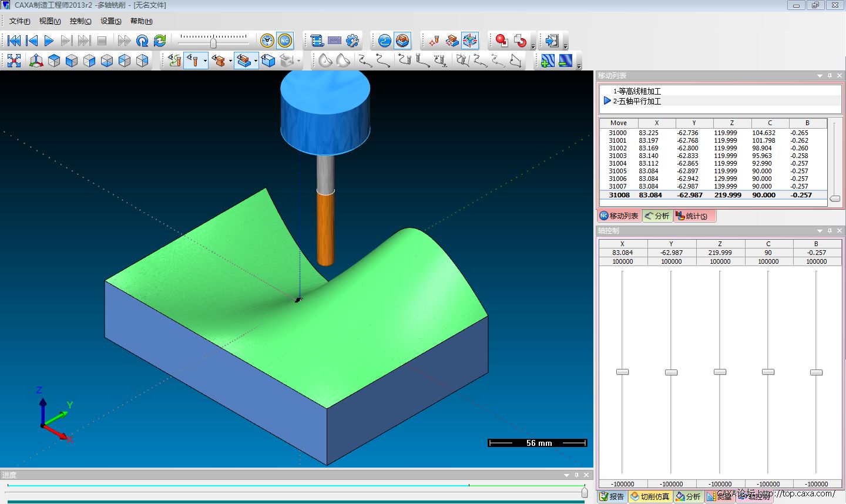Image resolution: width=846 pixels, height=504 pixels.
Task: Toggle the NC mode icon
Action: coord(285,41)
